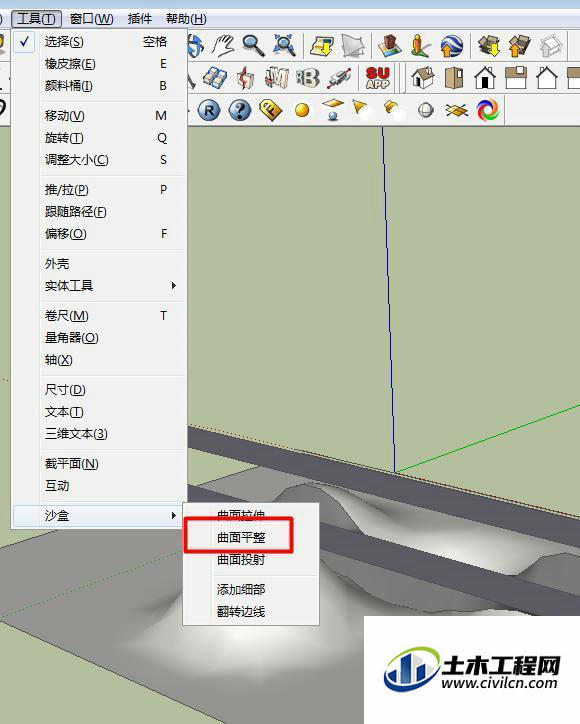The image size is (580, 724).
Task: Choose 偏移(O) from the menu
Action: (x=99, y=234)
